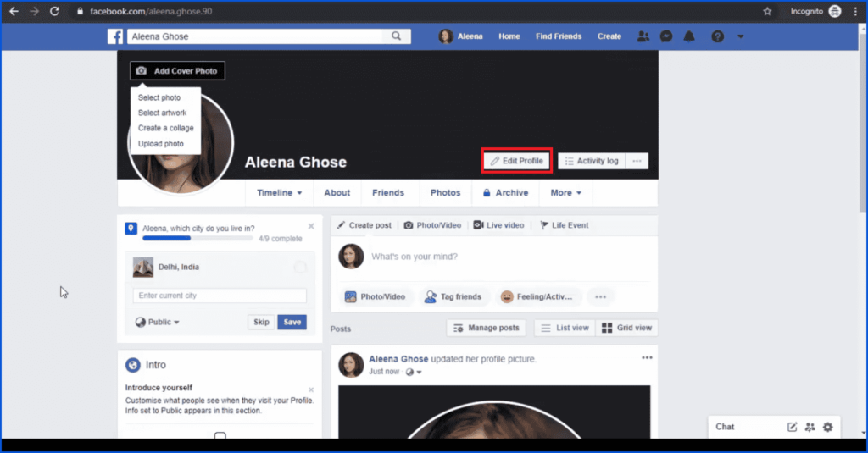
Task: Click the Facebook search input field
Action: (x=254, y=36)
